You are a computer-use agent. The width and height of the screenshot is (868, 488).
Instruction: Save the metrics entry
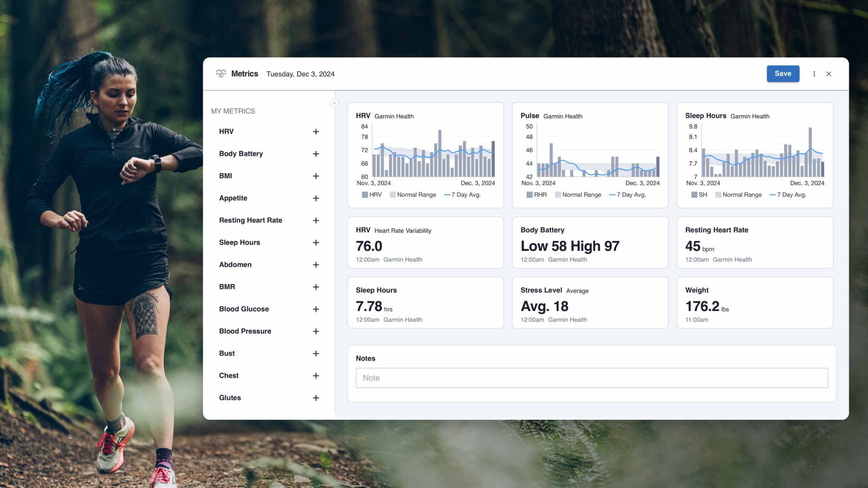click(x=783, y=74)
